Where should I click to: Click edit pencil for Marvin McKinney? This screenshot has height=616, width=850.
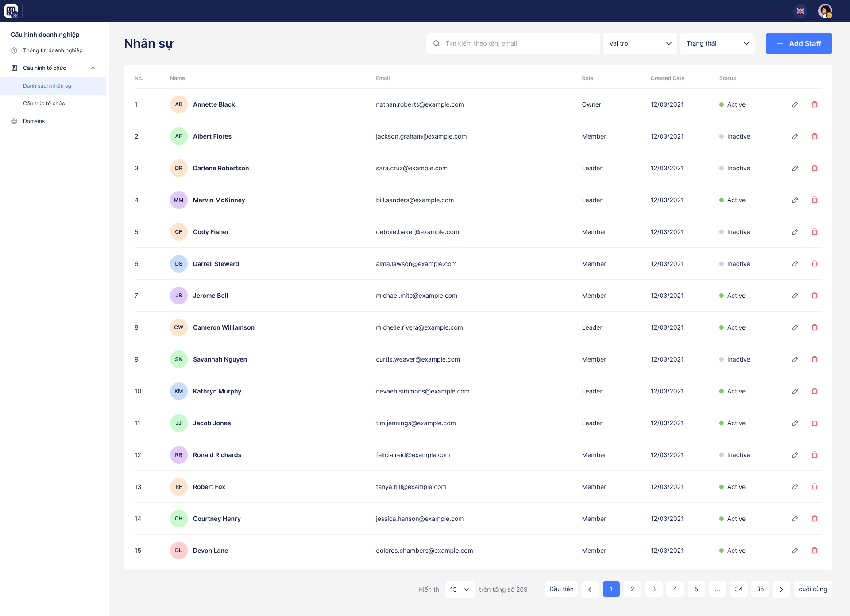point(795,200)
